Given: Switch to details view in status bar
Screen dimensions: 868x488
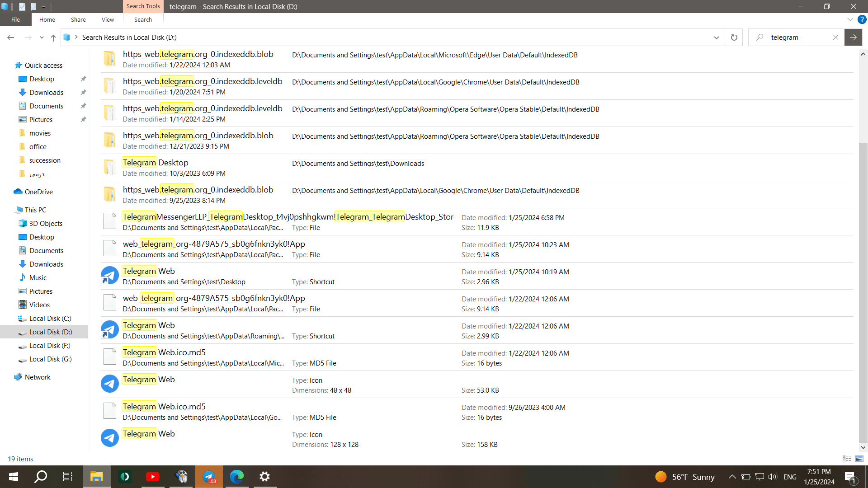Looking at the screenshot, I should [x=847, y=459].
